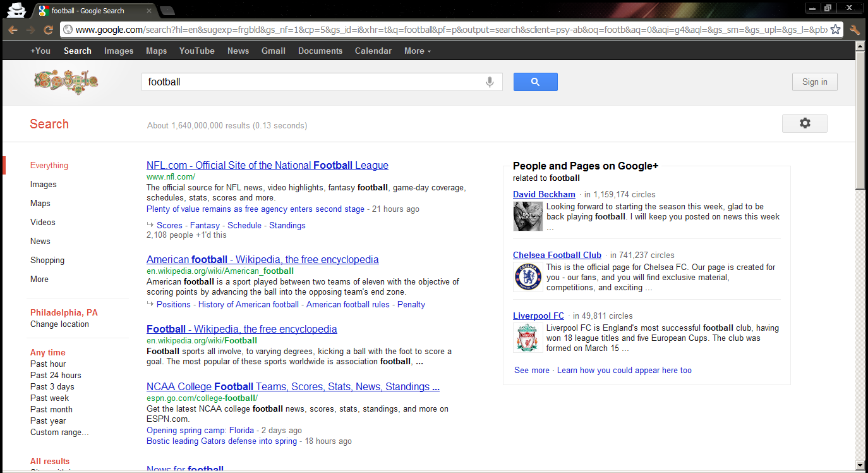Click the Chelsea Football Club crest thumbnail

pos(527,277)
